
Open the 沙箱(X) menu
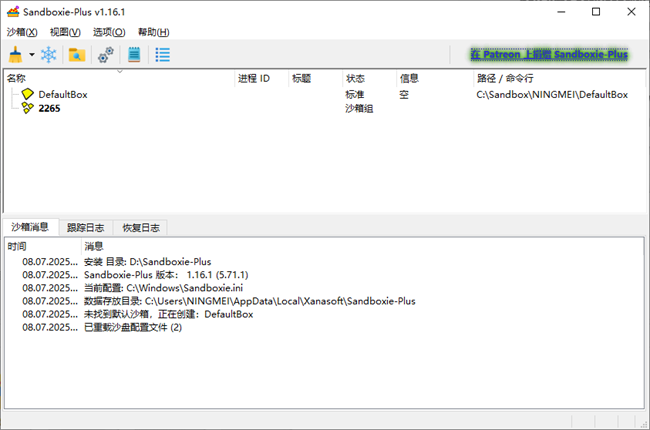[22, 32]
